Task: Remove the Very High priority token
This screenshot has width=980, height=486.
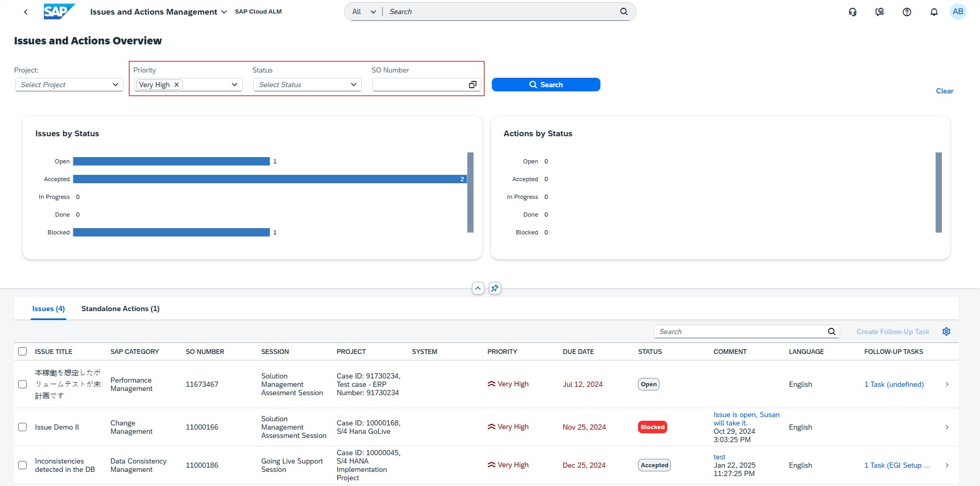Action: point(177,85)
